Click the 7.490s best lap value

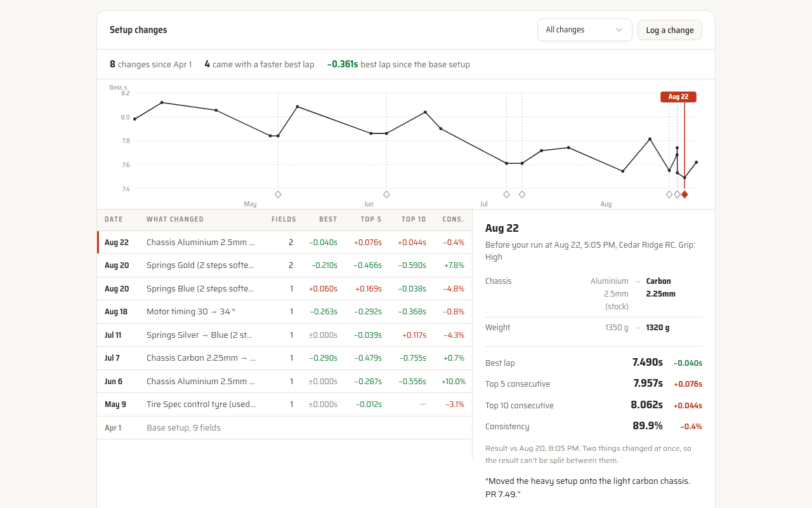coord(648,363)
